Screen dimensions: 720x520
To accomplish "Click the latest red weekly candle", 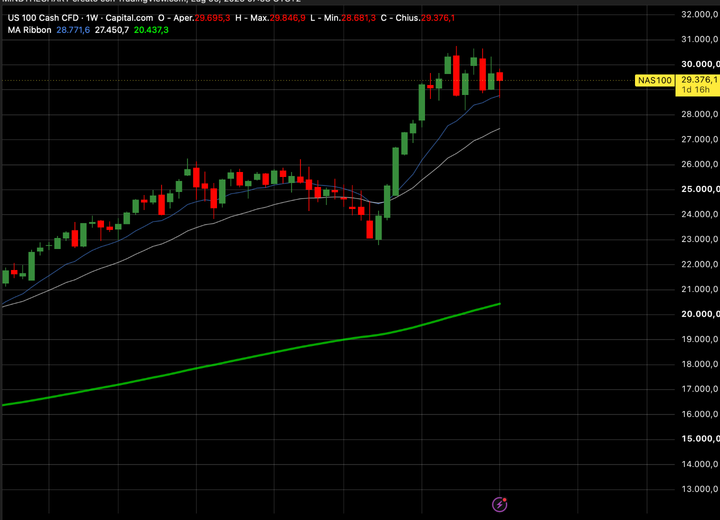I will point(500,76).
